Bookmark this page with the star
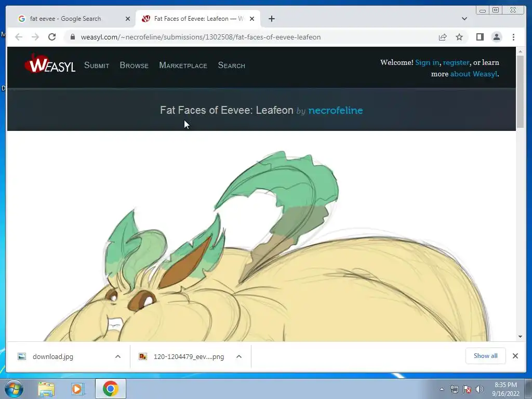532x399 pixels. pos(459,37)
